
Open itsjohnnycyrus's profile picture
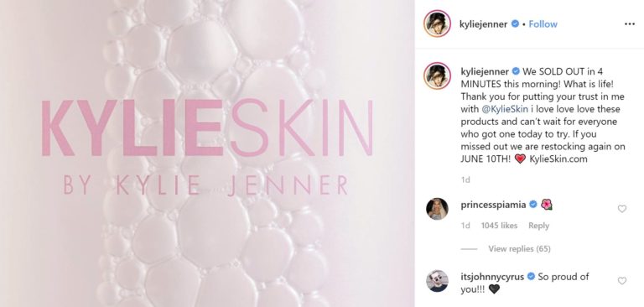437,281
